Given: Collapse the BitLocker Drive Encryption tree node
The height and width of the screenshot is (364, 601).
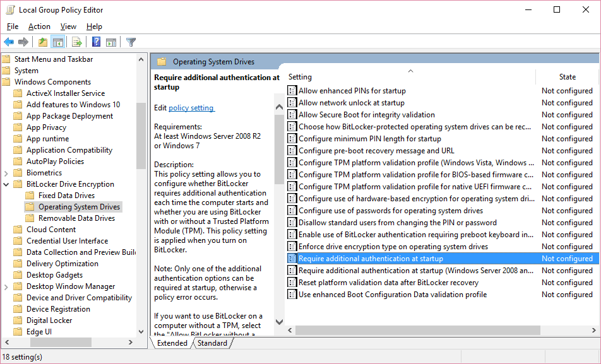Looking at the screenshot, I should (6, 184).
